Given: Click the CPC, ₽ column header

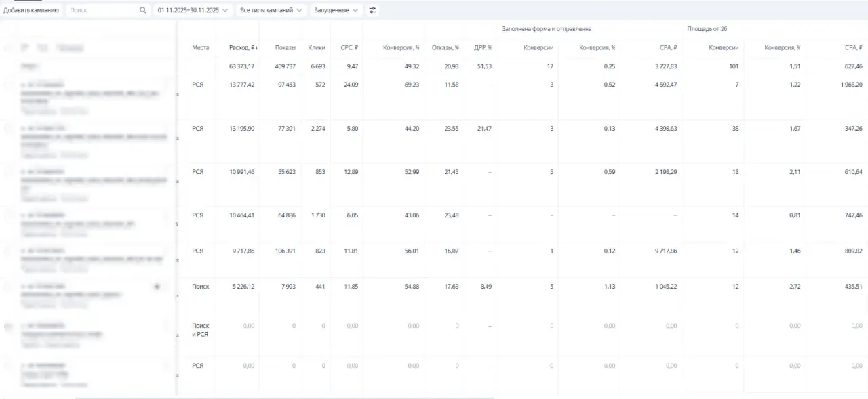Looking at the screenshot, I should coord(349,48).
